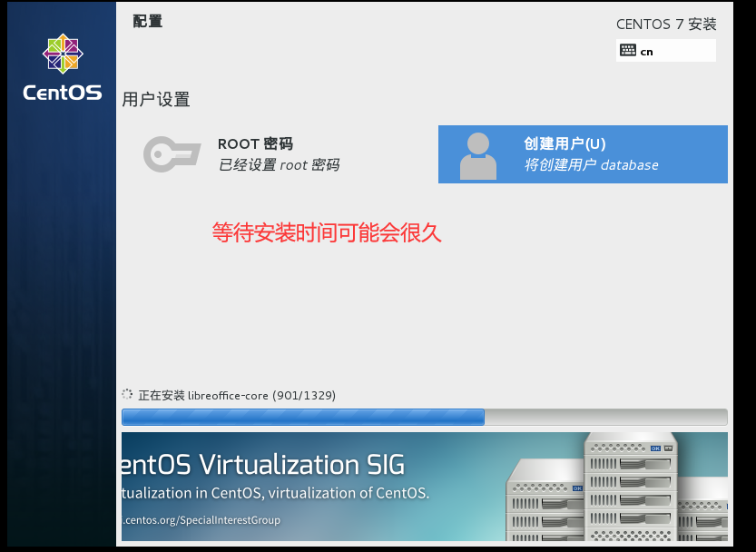The width and height of the screenshot is (756, 552).
Task: Click the CENTOS 7 安装 title text
Action: 666,25
